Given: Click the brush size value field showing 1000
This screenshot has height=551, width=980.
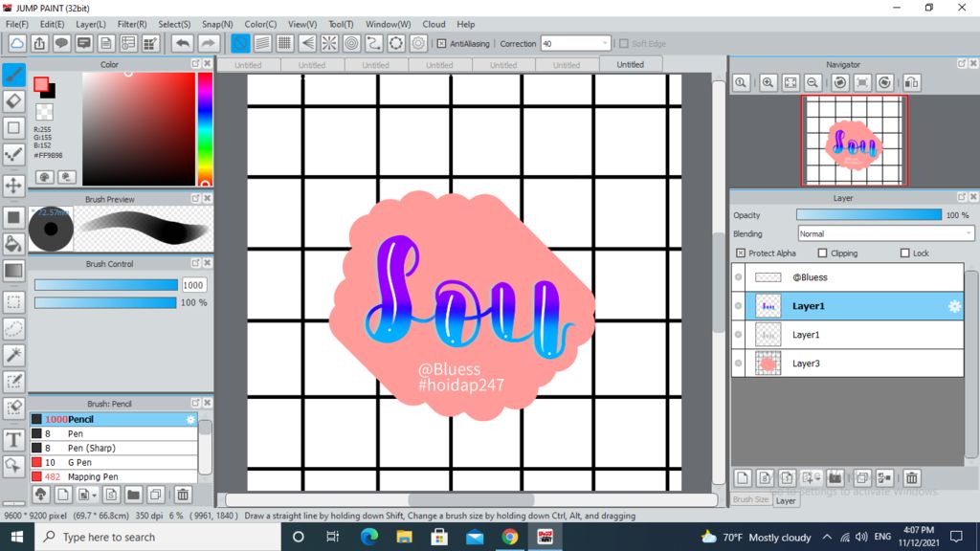Looking at the screenshot, I should [193, 285].
